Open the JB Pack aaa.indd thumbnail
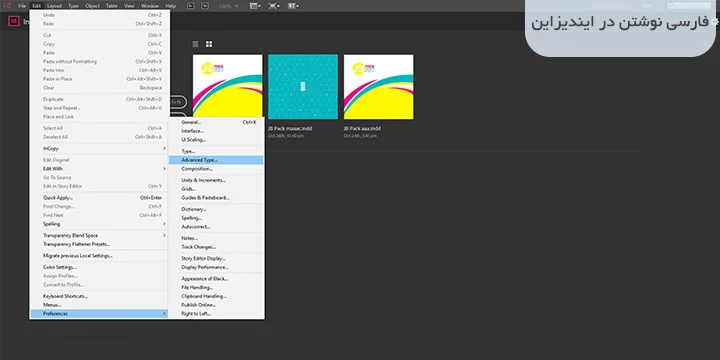Viewport: 720px width, 360px height. [x=378, y=87]
